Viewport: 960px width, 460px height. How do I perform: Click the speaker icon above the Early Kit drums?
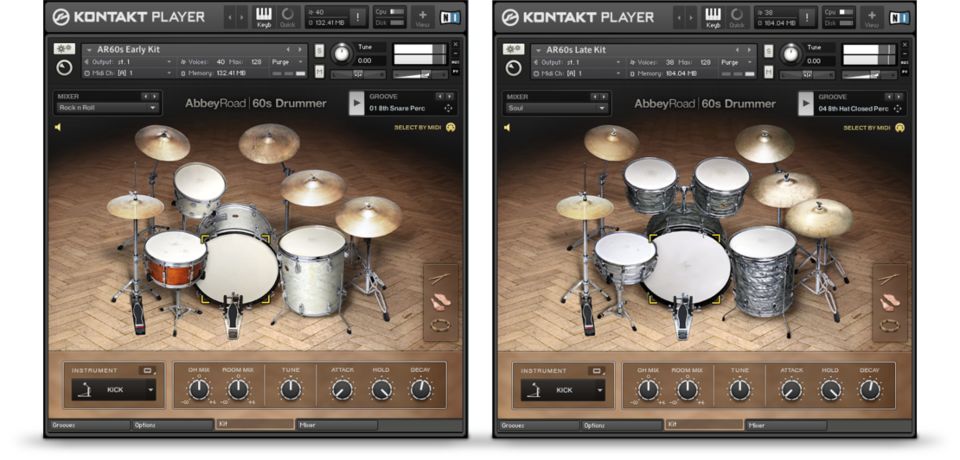(x=58, y=128)
